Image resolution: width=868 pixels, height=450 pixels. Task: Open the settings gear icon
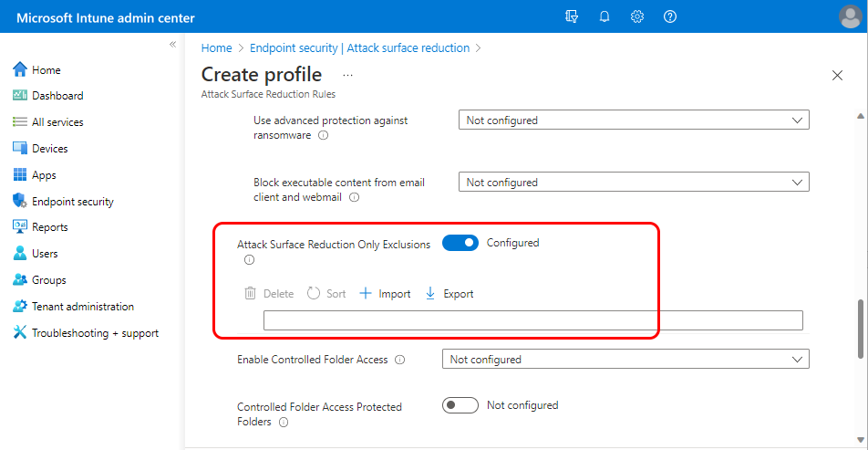(x=637, y=16)
